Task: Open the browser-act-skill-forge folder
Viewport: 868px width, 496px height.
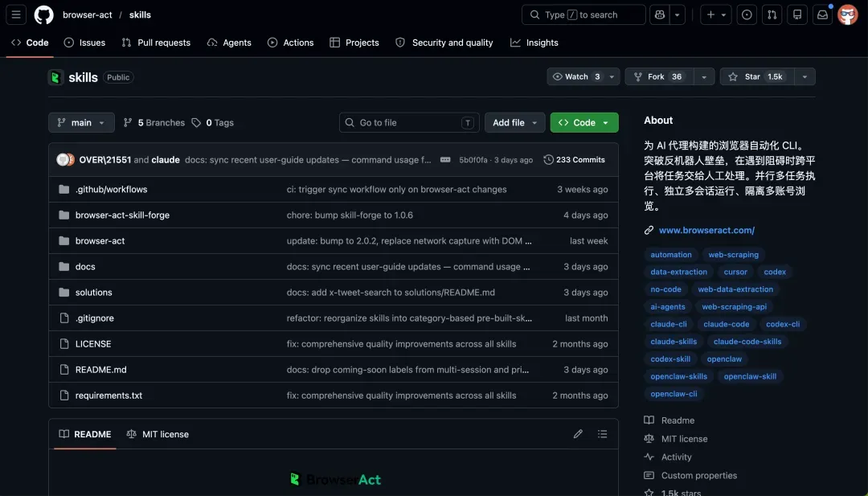Action: point(122,215)
